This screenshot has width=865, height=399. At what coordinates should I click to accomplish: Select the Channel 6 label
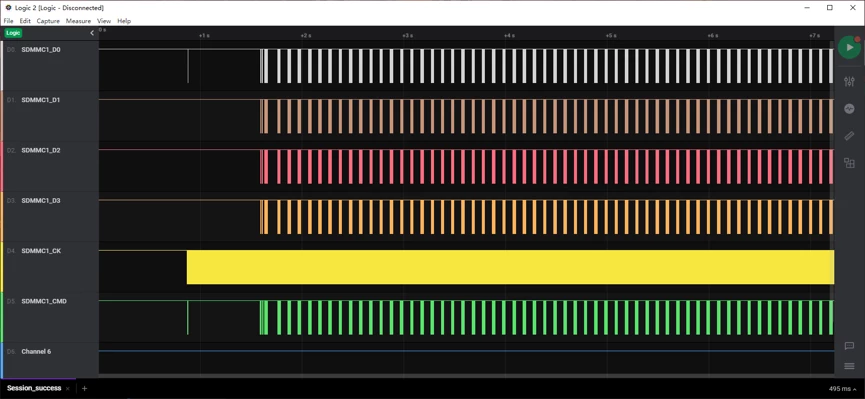pos(36,352)
